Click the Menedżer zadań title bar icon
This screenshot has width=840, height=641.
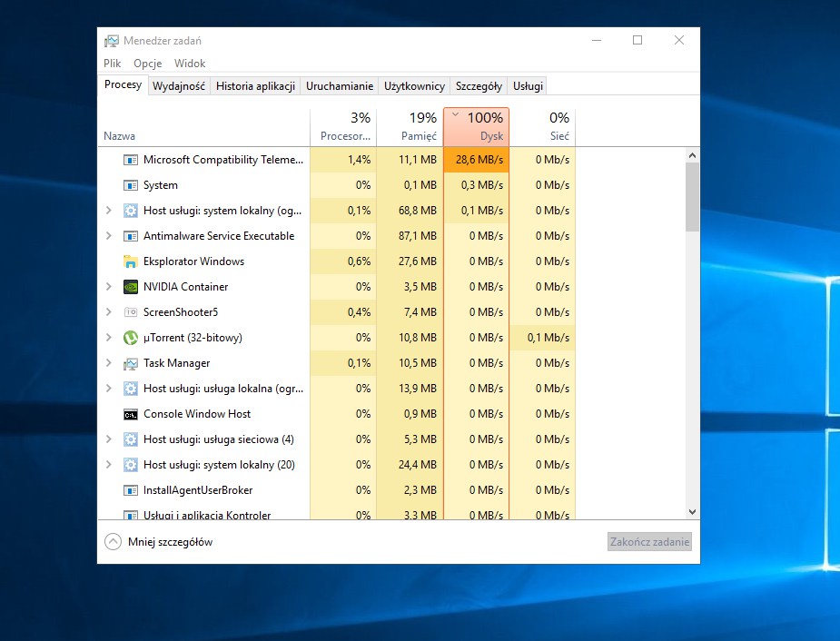(112, 41)
